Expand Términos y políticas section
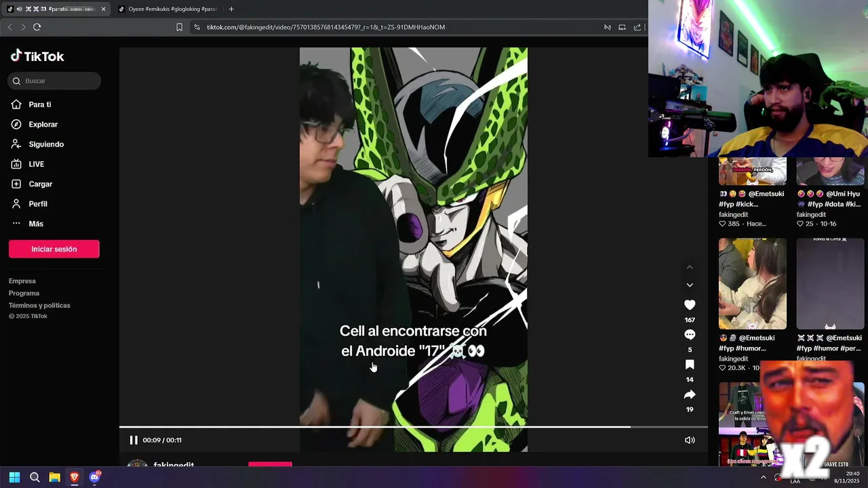868x488 pixels. [x=39, y=305]
